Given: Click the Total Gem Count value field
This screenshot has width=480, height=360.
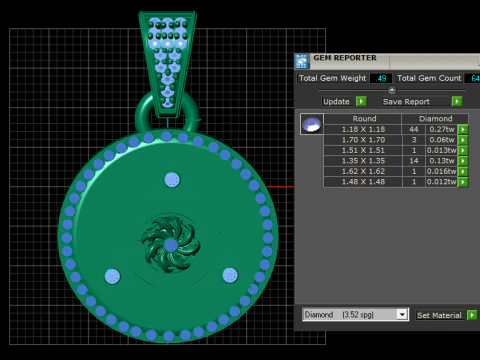Looking at the screenshot, I should (473, 78).
